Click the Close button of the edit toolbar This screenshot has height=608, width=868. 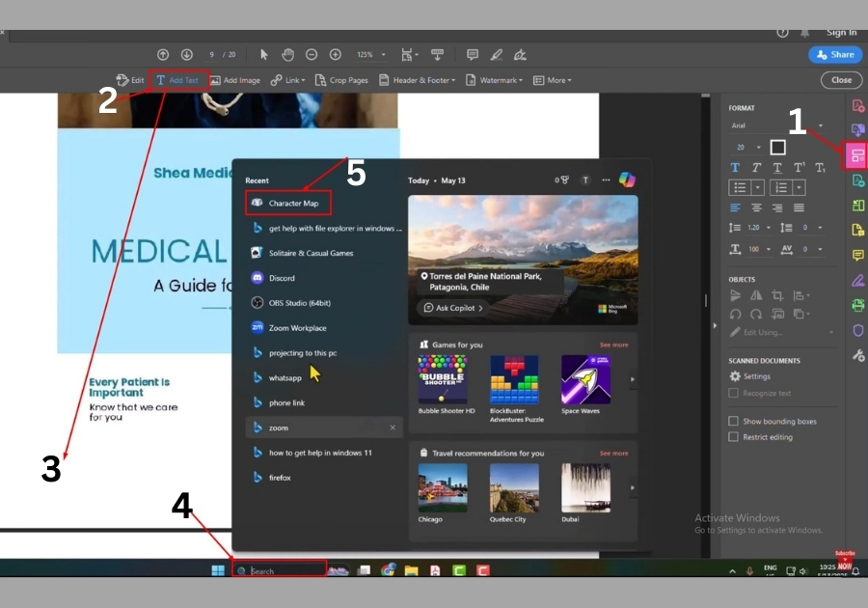[x=841, y=80]
